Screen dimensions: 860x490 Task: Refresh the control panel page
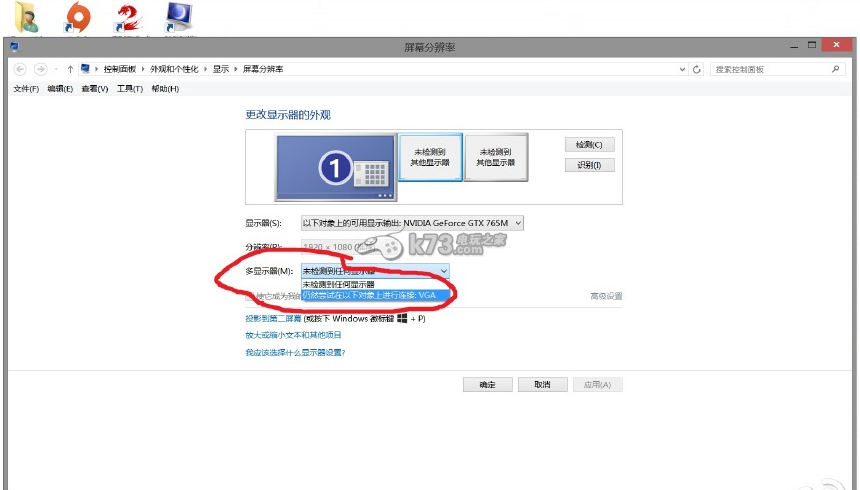[697, 69]
